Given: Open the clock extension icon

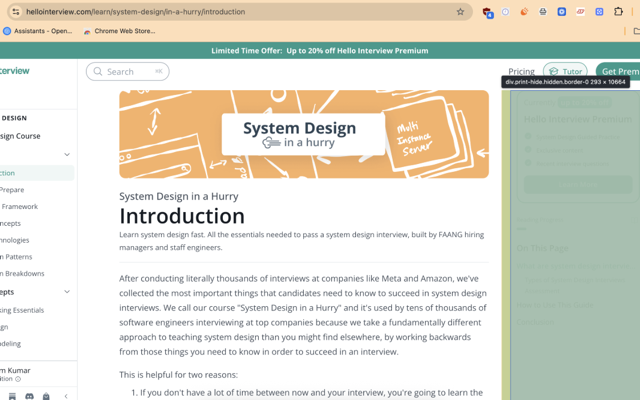Looking at the screenshot, I should coord(505,12).
